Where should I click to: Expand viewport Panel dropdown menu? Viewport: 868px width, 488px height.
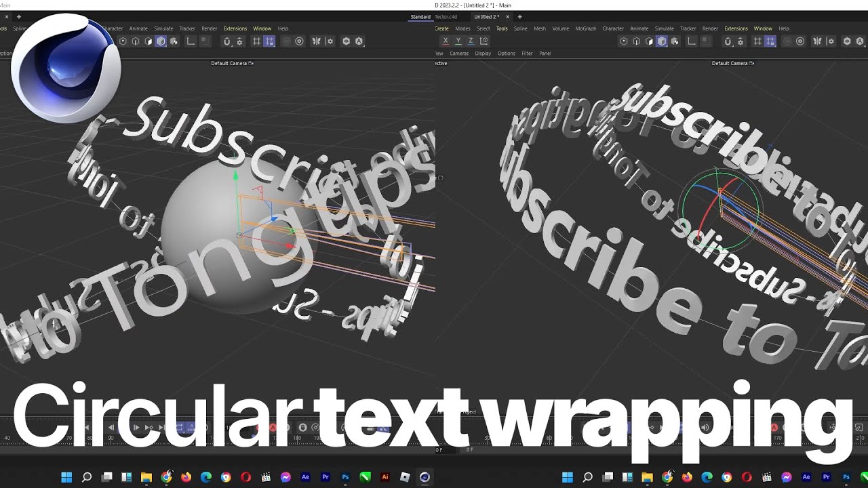coord(545,54)
